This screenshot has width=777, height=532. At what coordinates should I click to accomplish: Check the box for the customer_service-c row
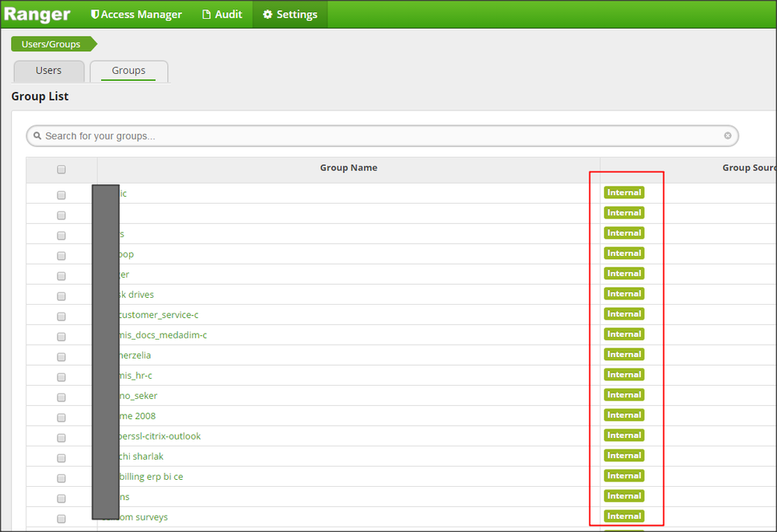point(61,316)
